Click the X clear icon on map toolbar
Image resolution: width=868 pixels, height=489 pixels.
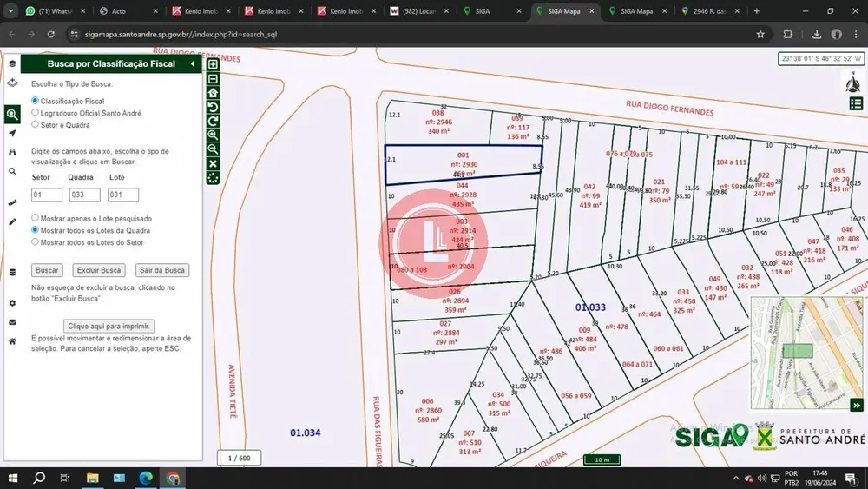click(x=213, y=164)
